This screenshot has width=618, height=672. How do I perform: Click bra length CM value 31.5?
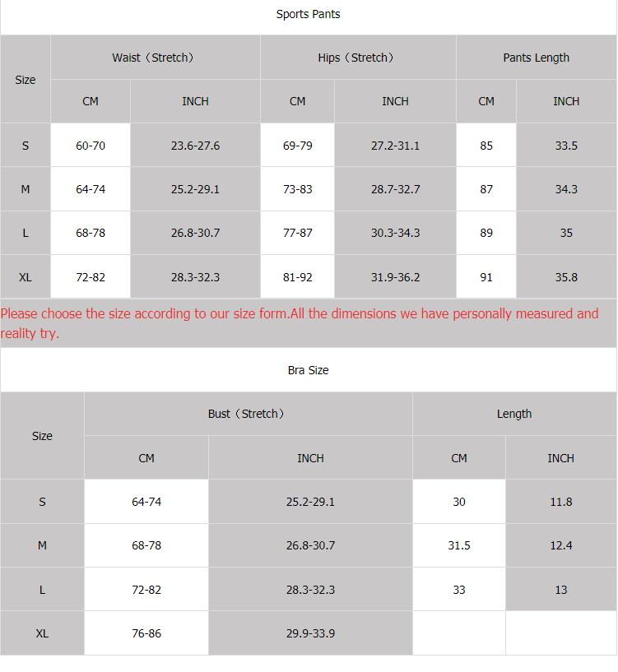[x=459, y=545]
